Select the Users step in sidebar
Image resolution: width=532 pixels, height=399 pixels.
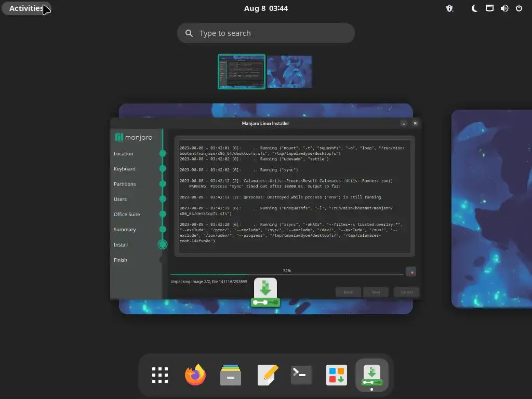120,199
